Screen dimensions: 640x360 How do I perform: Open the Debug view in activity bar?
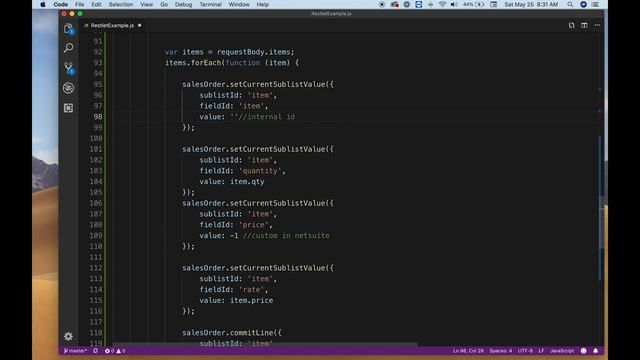pos(69,88)
